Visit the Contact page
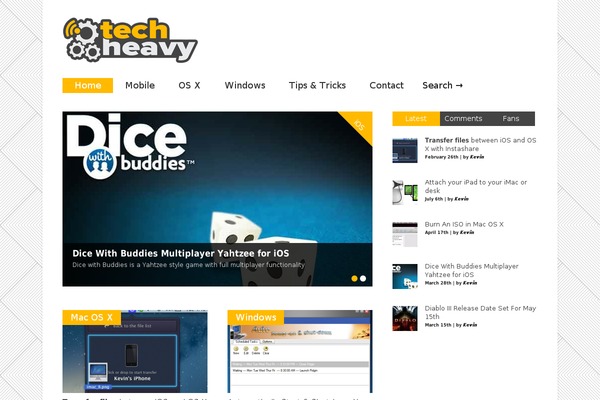600x400 pixels. (x=386, y=85)
